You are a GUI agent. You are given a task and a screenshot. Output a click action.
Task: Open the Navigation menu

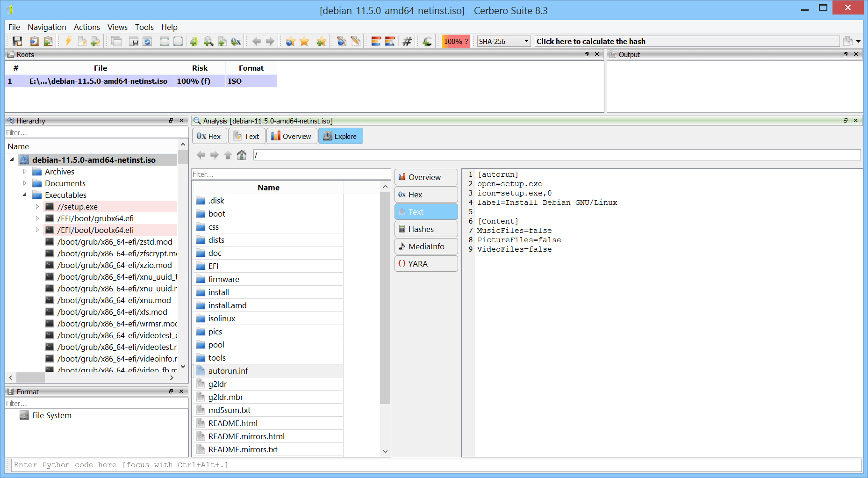pos(47,27)
